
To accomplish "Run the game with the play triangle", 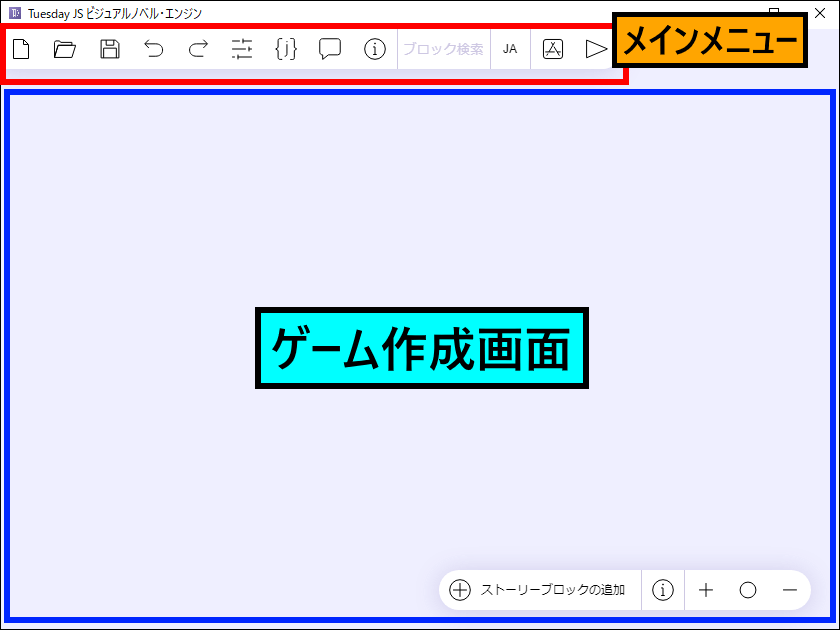I will [596, 49].
